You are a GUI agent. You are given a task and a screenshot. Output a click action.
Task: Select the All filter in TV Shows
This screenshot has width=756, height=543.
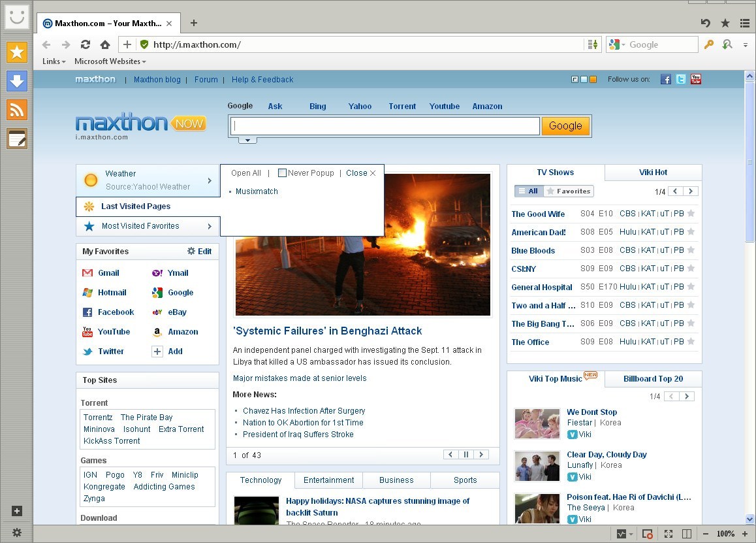coord(529,191)
